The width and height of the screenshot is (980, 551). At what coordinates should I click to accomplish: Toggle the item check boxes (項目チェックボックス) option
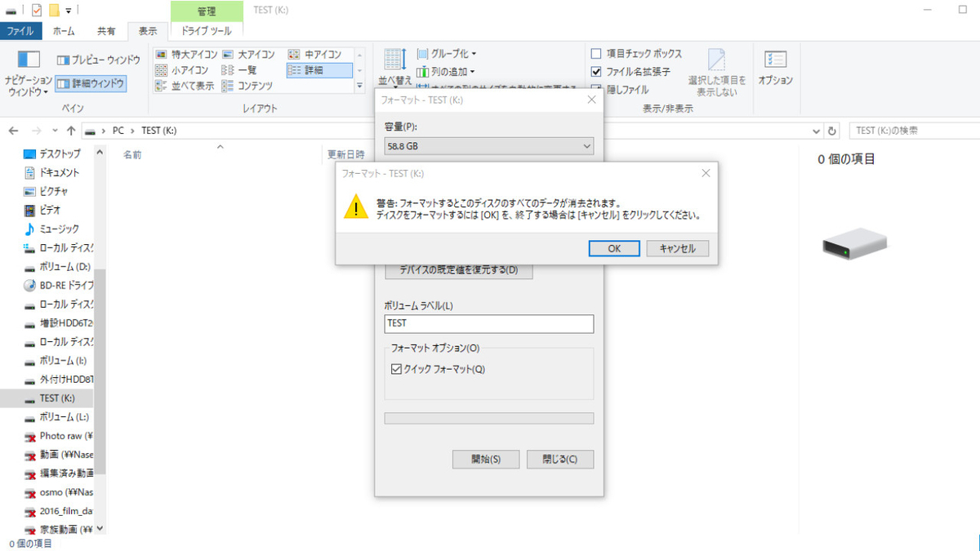click(636, 54)
